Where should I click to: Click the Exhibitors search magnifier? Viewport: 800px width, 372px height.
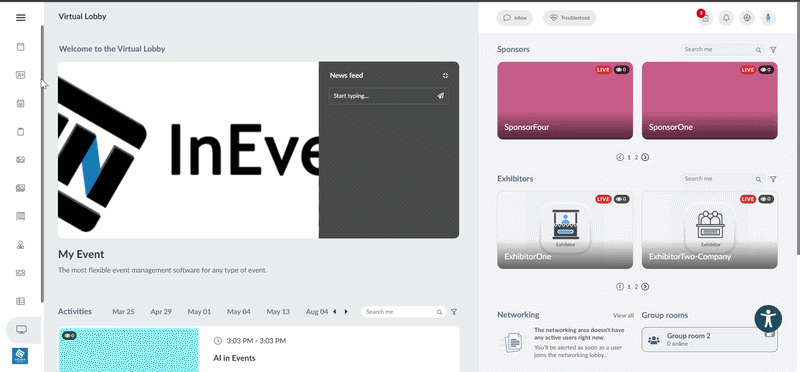click(758, 180)
